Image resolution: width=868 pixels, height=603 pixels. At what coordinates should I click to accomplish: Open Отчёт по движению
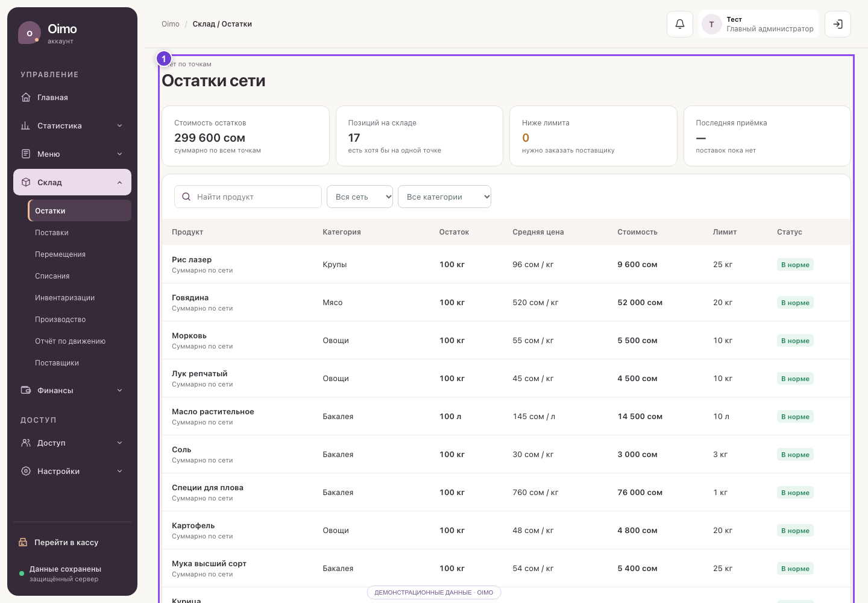pyautogui.click(x=80, y=341)
